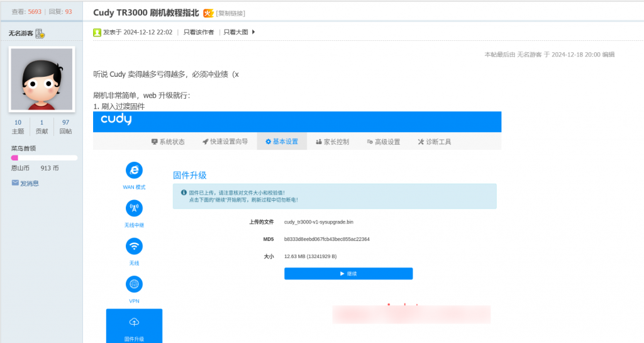Click the 只看该作者 link

point(199,32)
